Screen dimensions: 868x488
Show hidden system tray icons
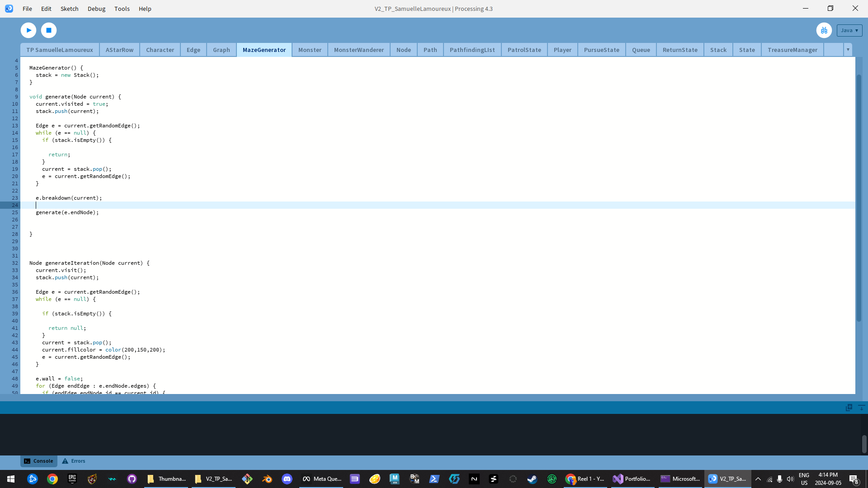pos(758,479)
